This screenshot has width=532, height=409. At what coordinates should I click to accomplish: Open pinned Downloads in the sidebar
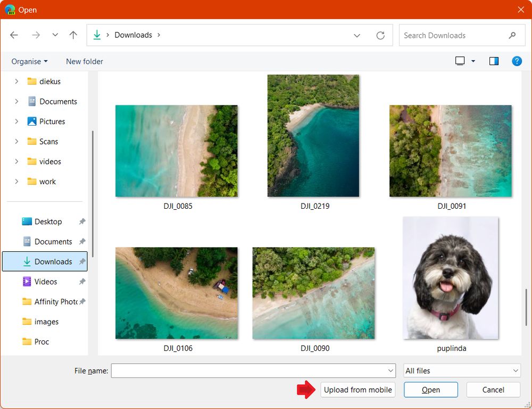point(45,261)
